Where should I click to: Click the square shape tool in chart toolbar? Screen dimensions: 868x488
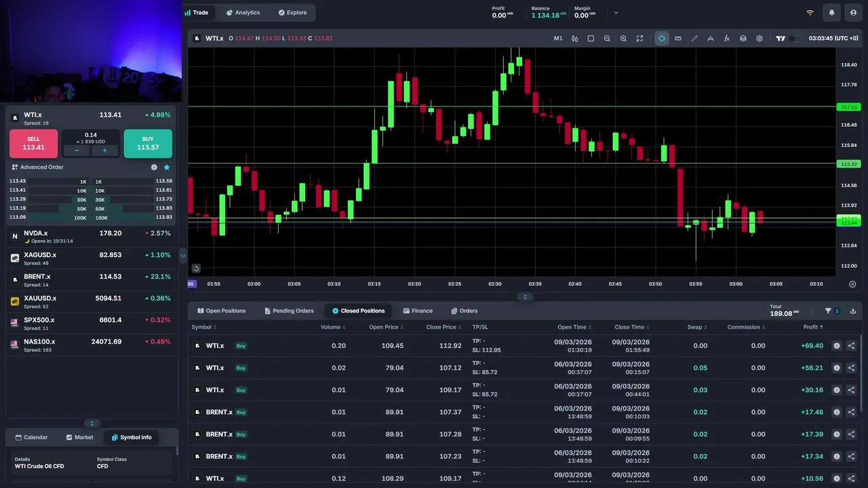[x=591, y=39]
